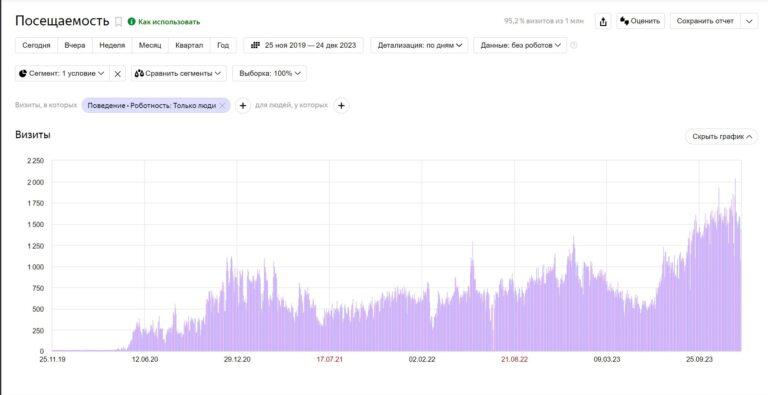Select the Неделя period tab

coord(112,45)
